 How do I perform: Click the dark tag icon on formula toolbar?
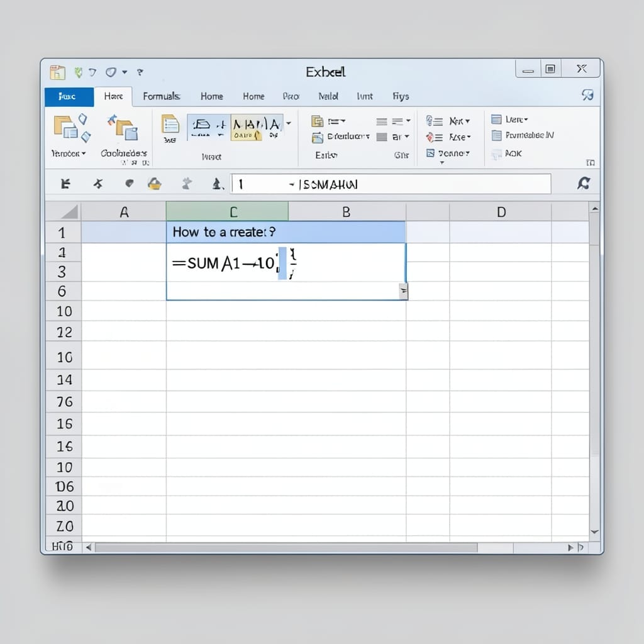pos(129,183)
